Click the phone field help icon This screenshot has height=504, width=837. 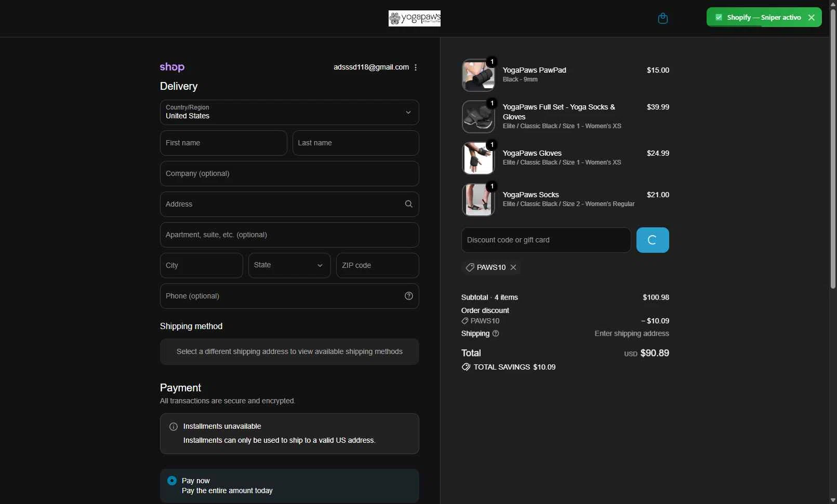coord(409,296)
